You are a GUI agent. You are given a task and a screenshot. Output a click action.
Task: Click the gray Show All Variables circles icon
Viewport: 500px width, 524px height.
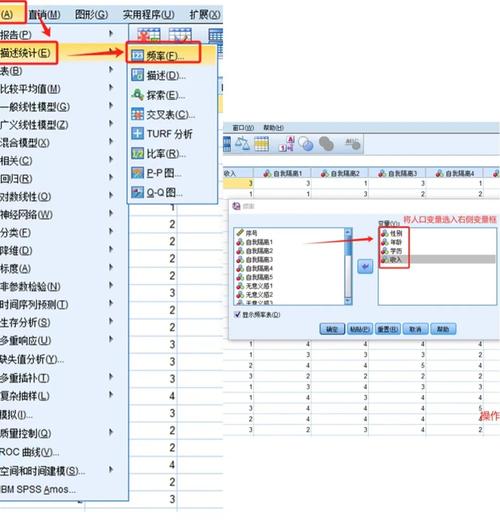click(x=326, y=144)
